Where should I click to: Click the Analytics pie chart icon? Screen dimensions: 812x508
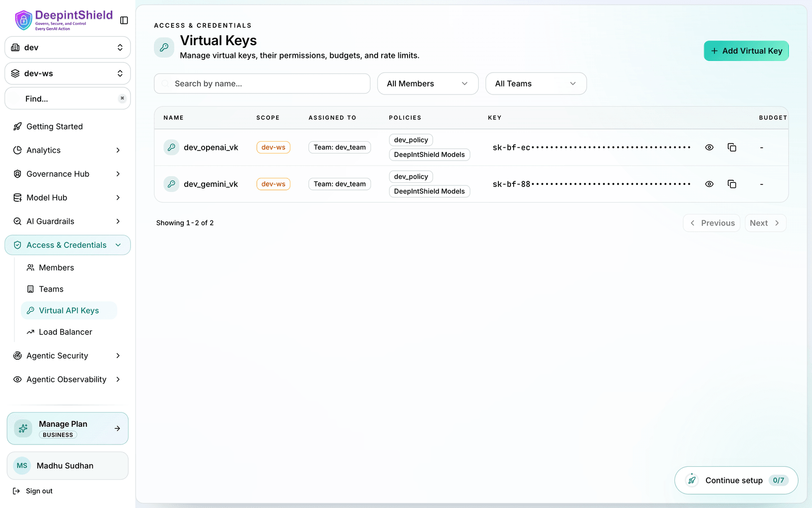point(17,150)
